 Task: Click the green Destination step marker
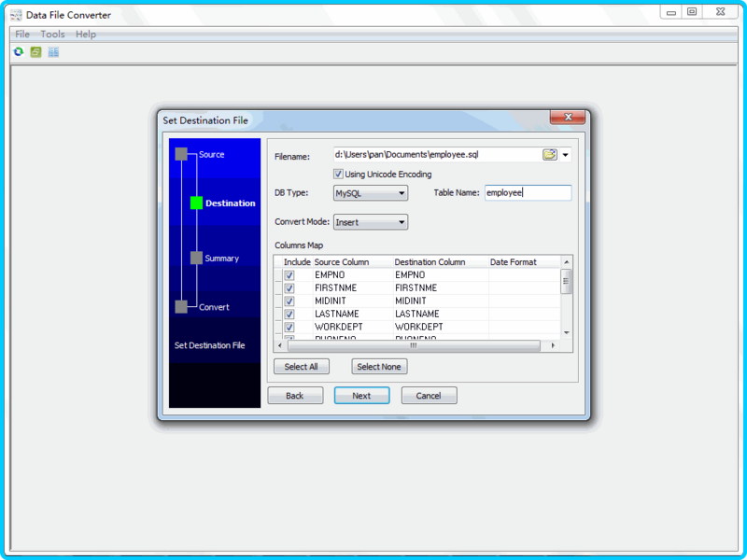click(196, 203)
